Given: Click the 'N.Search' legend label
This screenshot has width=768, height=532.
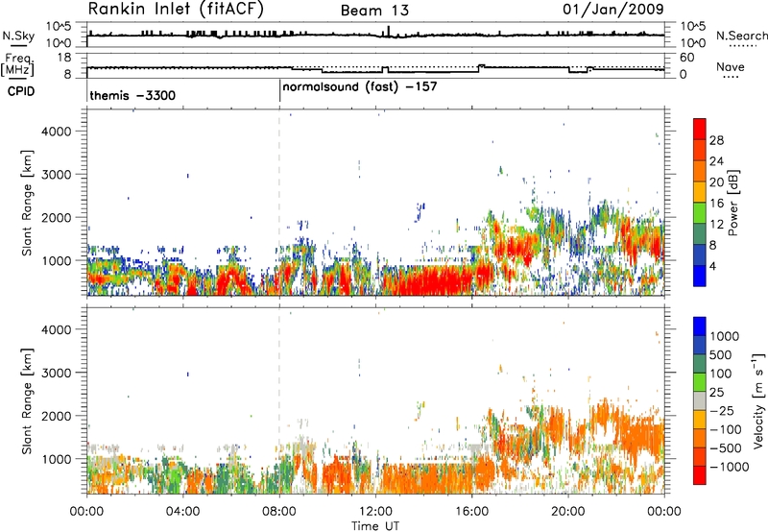Looking at the screenshot, I should pos(741,36).
